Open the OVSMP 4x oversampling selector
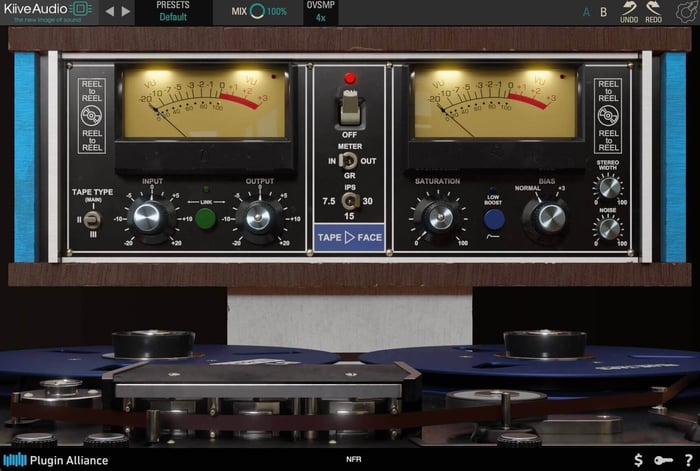Viewport: 700px width, 471px height. pos(321,12)
